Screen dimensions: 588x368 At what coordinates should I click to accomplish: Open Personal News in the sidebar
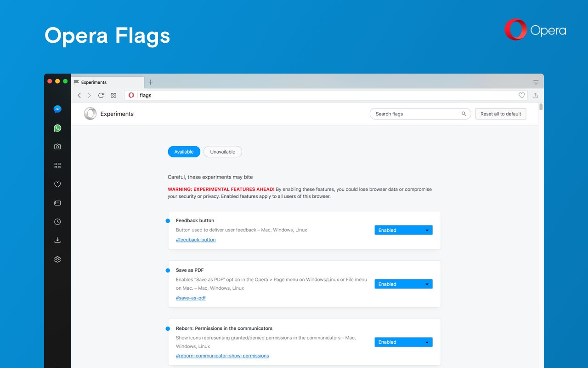57,203
